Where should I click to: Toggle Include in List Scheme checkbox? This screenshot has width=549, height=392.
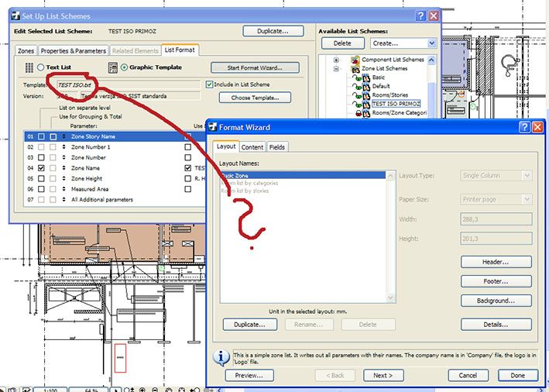[209, 84]
